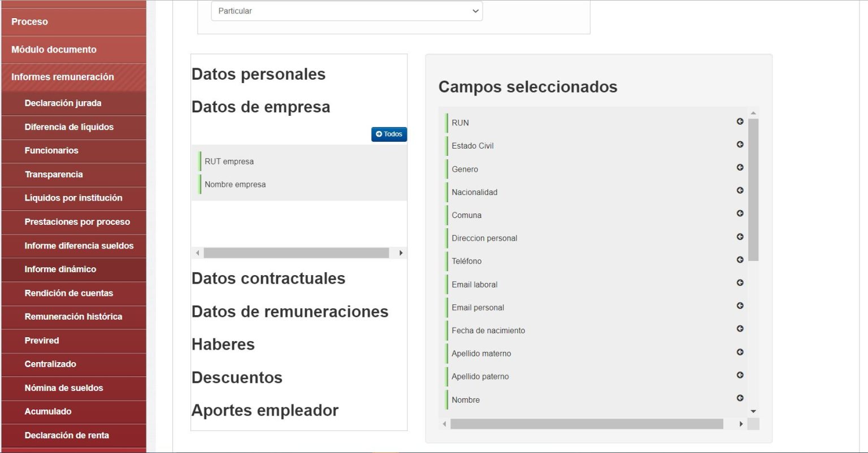
Task: Click scroll-up arrow in Campos seleccionados
Action: pyautogui.click(x=753, y=113)
